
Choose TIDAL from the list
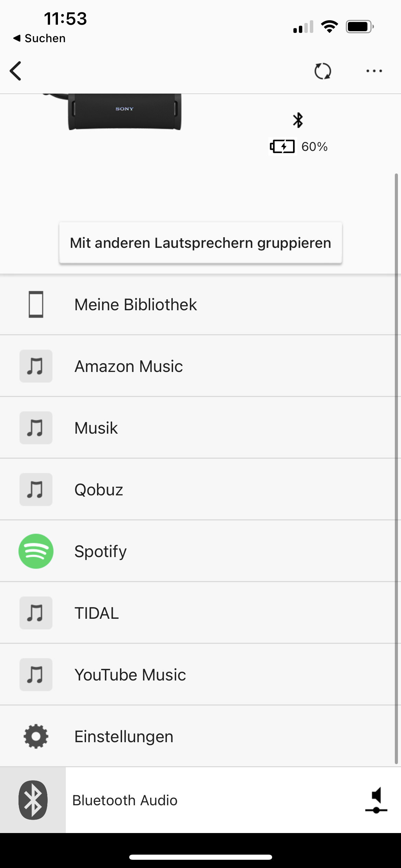click(x=97, y=613)
